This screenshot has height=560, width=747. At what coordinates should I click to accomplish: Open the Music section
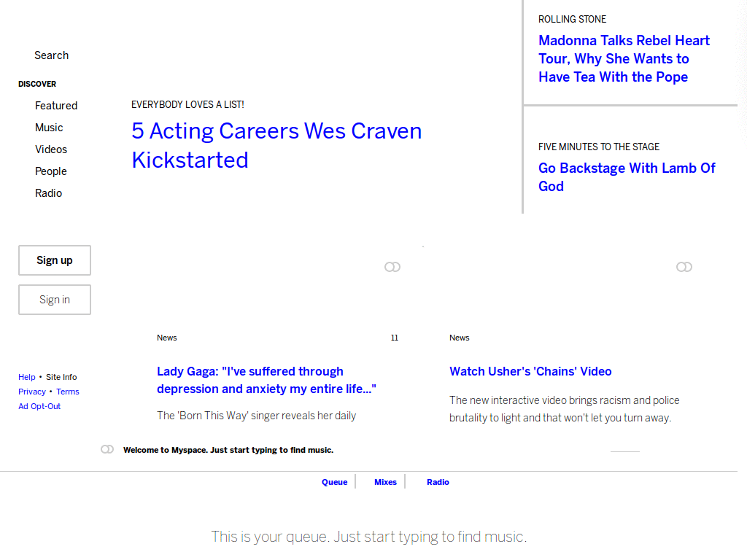pyautogui.click(x=49, y=128)
